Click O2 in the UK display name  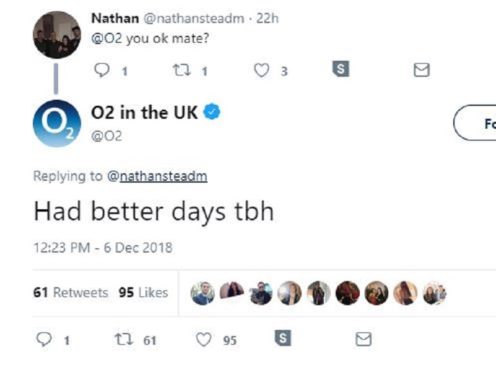[x=145, y=112]
